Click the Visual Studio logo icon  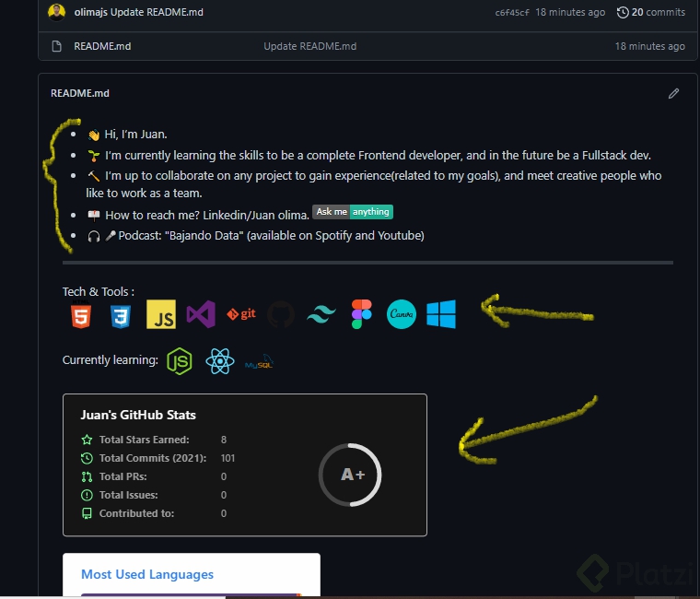click(x=201, y=314)
